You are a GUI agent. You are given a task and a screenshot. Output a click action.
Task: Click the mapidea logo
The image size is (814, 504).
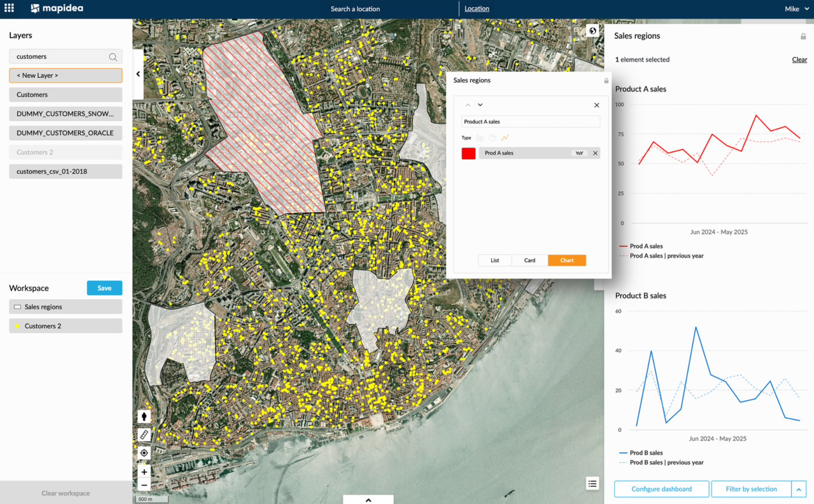coord(57,8)
